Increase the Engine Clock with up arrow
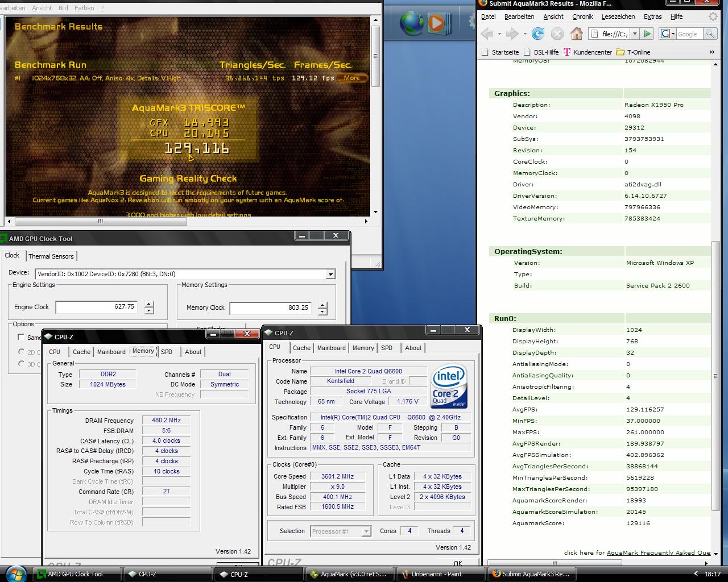 149,304
